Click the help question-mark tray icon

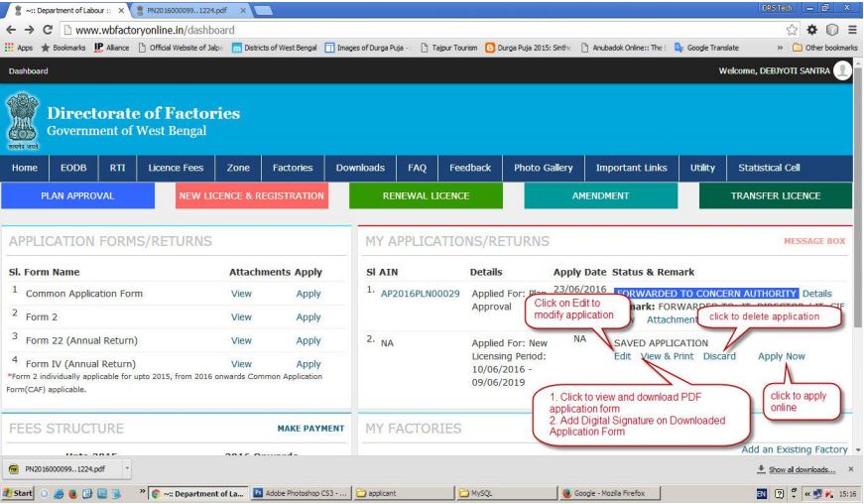779,494
